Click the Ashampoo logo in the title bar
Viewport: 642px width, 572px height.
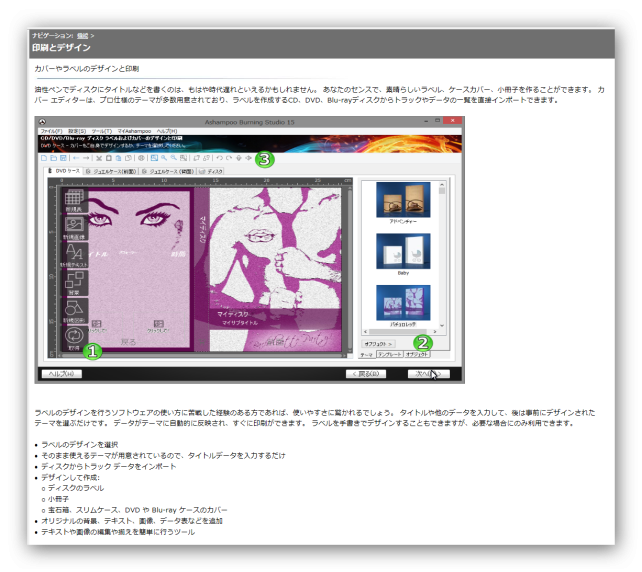[x=43, y=122]
